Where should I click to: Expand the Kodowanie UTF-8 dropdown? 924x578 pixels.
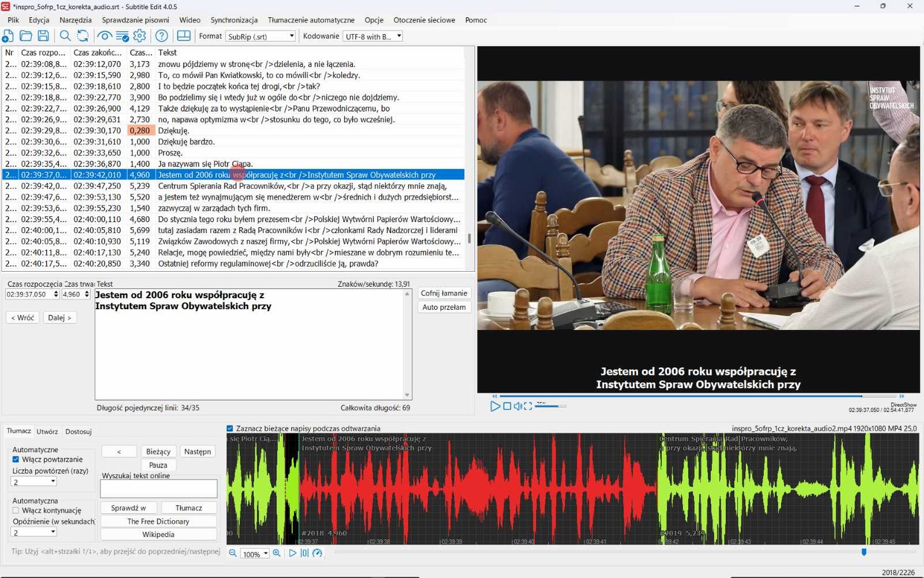click(x=372, y=36)
